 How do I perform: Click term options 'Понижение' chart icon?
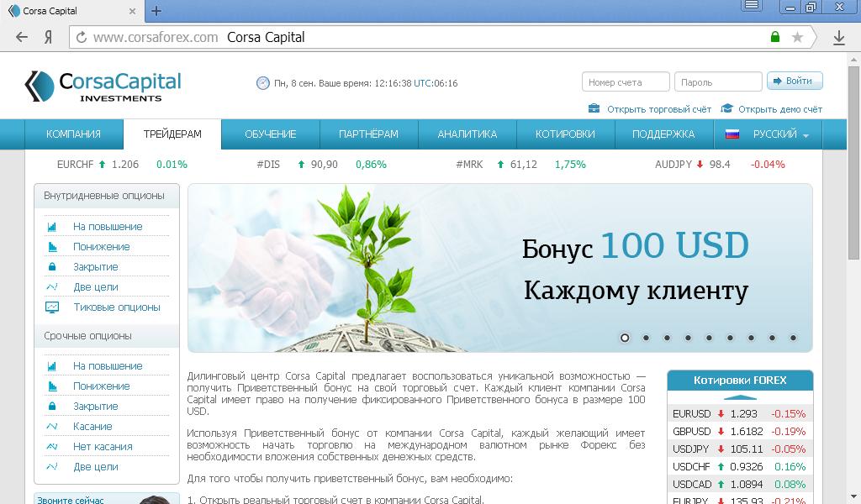[52, 386]
